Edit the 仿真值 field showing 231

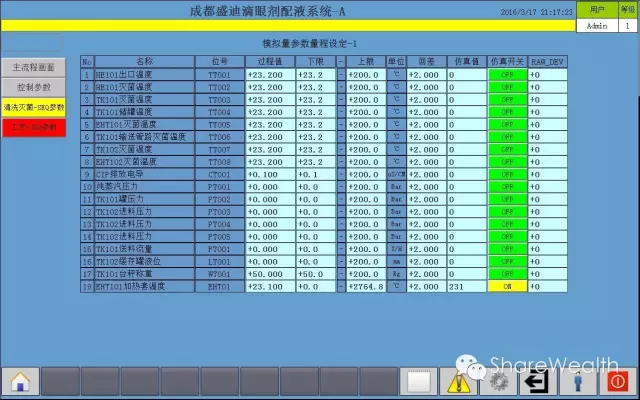465,287
